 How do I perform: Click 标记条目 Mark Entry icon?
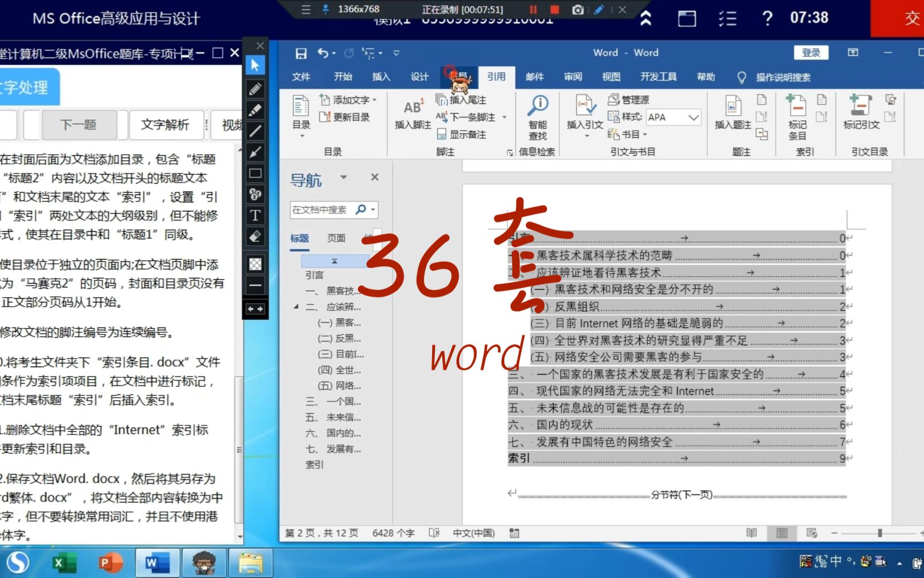797,117
